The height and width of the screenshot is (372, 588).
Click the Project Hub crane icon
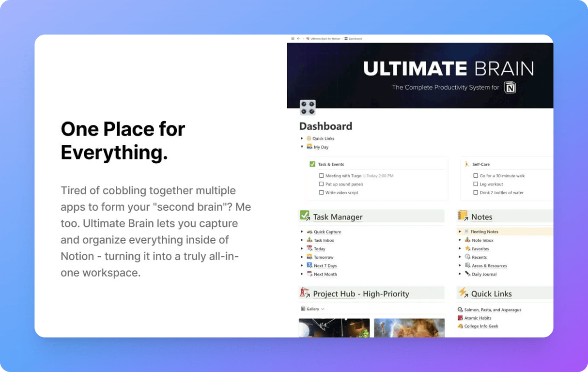pos(305,293)
